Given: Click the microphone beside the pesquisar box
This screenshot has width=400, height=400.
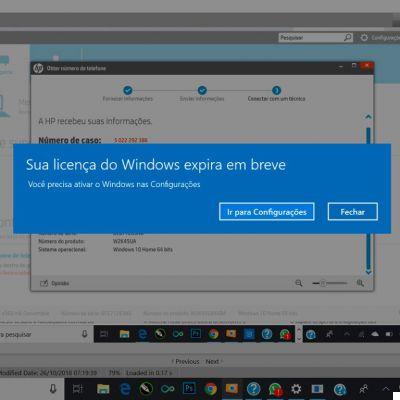Looking at the screenshot, I should pos(85,334).
